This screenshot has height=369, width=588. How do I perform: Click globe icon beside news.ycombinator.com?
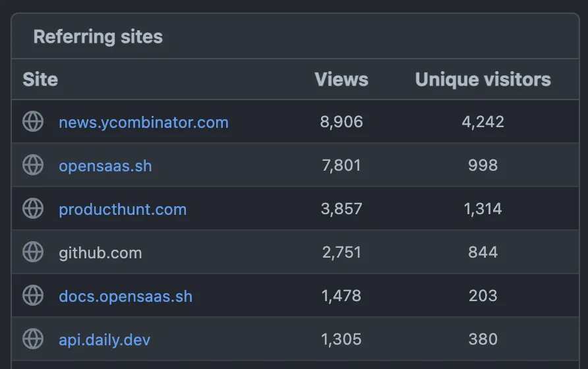point(33,122)
